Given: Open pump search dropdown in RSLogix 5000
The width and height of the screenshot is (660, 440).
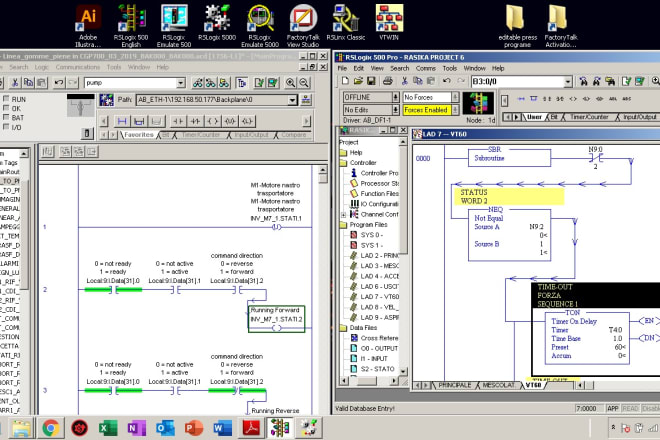Looking at the screenshot, I should (x=181, y=83).
